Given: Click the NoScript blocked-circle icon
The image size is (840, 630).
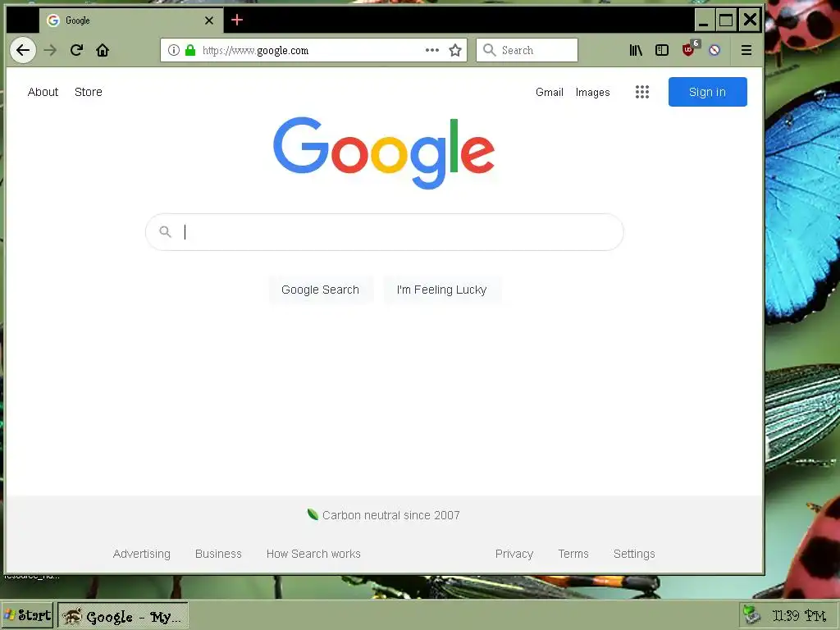Looking at the screenshot, I should [714, 50].
